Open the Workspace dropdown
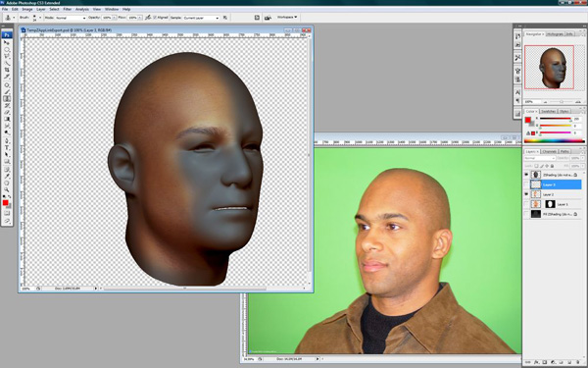The height and width of the screenshot is (368, 588). pos(287,18)
